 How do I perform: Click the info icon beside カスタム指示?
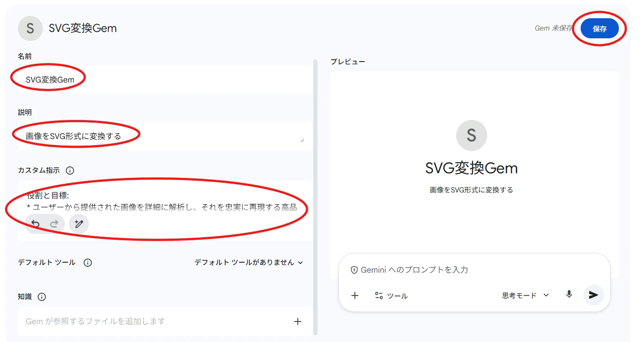tap(70, 171)
